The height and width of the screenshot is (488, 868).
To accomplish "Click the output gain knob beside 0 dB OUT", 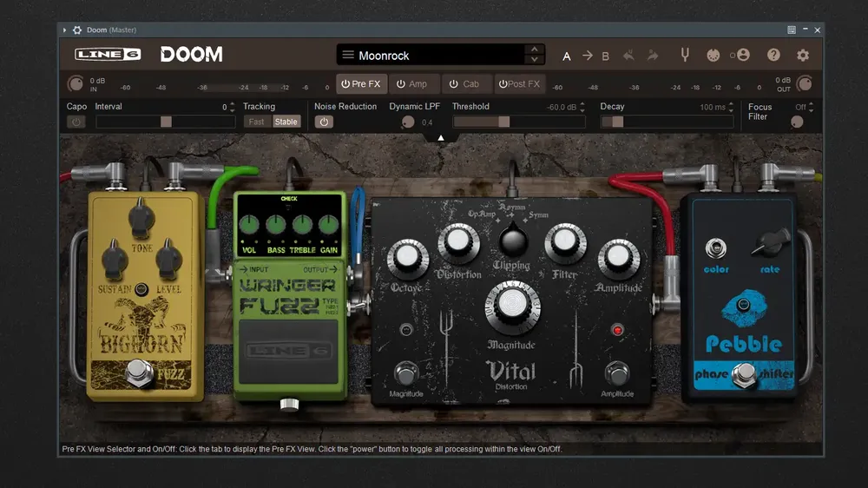I will [805, 83].
